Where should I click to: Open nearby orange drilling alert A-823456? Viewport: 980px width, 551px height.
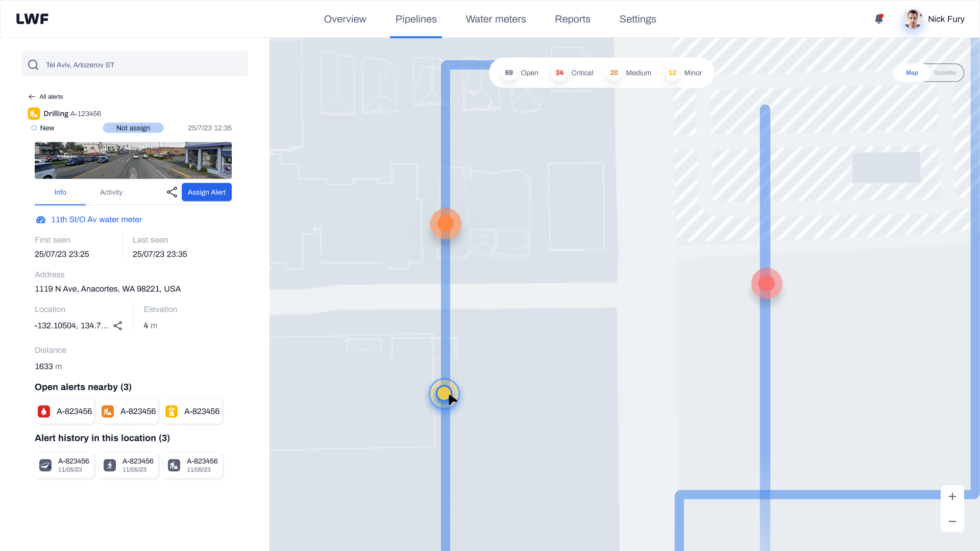[129, 411]
